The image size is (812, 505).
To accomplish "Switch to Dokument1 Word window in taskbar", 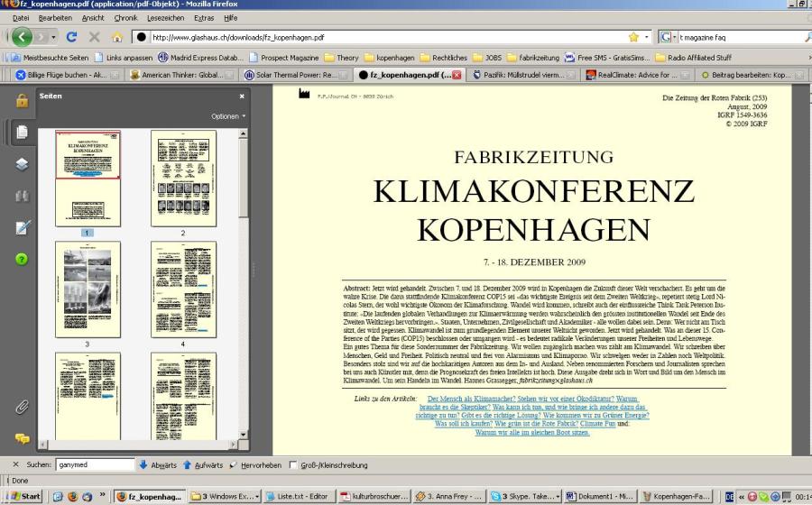I will pos(600,497).
